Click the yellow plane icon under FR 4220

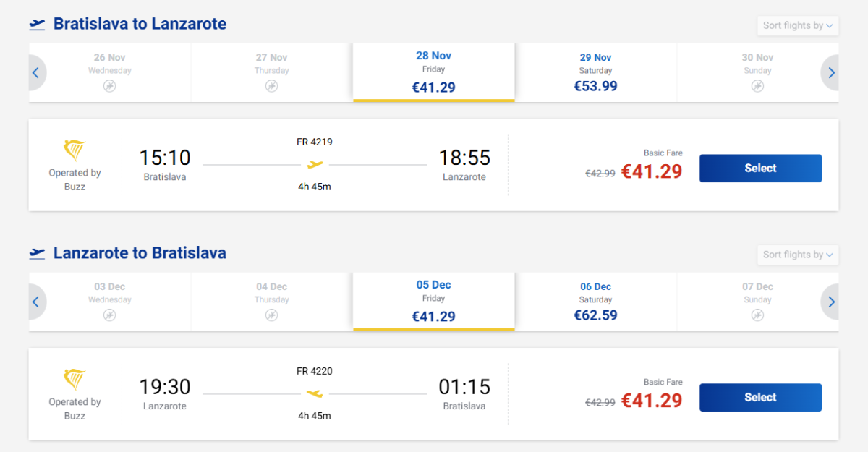tap(315, 394)
